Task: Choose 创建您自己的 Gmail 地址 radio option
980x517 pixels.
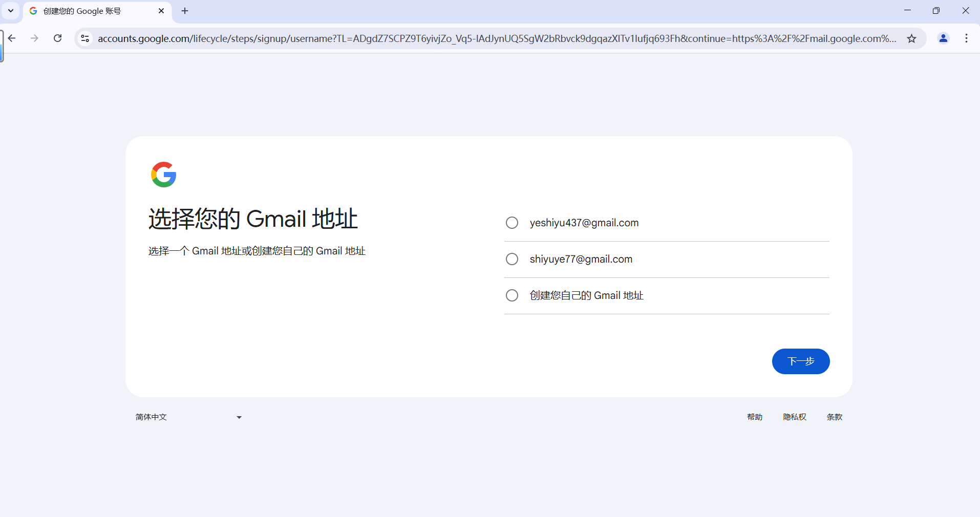Action: (x=512, y=295)
